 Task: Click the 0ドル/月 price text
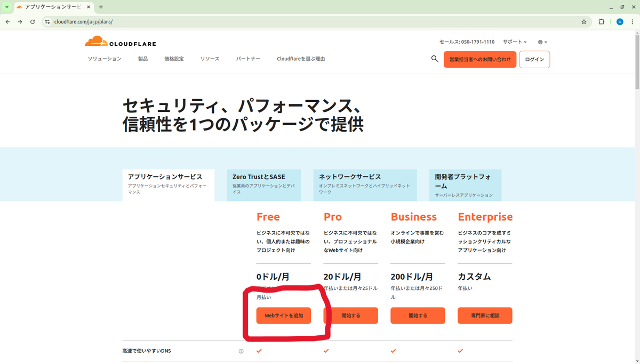pos(273,277)
